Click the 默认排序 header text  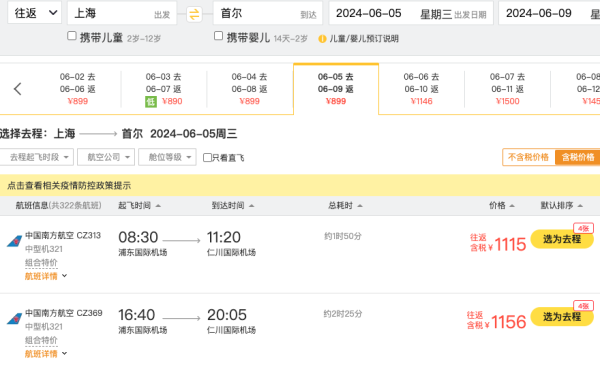557,205
